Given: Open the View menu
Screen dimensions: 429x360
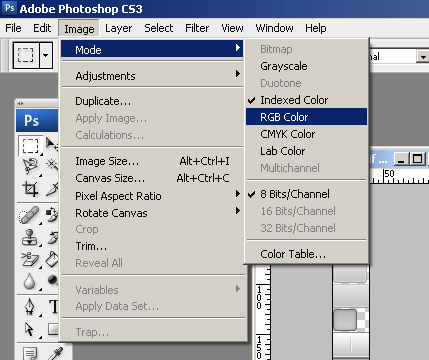Looking at the screenshot, I should 232,28.
